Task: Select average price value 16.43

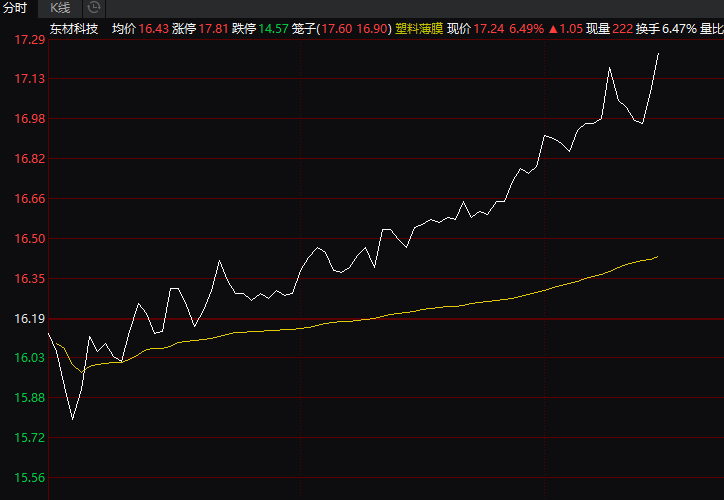Action: tap(153, 29)
